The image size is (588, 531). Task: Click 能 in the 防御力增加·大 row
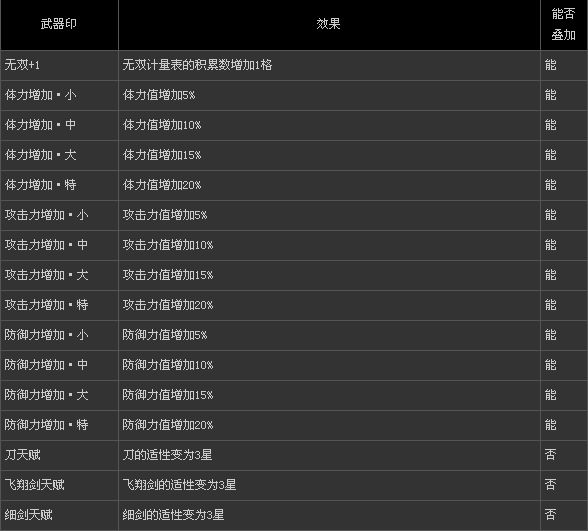pyautogui.click(x=550, y=395)
